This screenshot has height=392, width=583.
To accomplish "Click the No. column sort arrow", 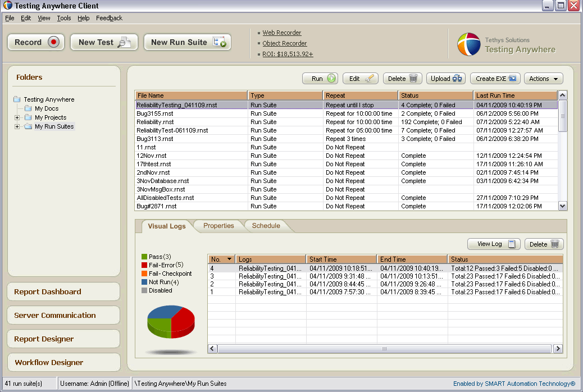I will click(229, 259).
